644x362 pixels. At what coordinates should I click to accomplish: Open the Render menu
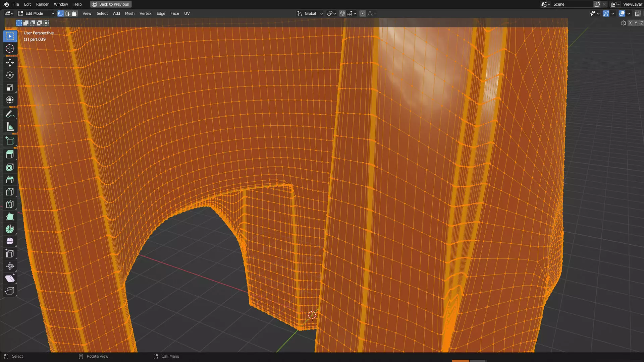tap(42, 4)
